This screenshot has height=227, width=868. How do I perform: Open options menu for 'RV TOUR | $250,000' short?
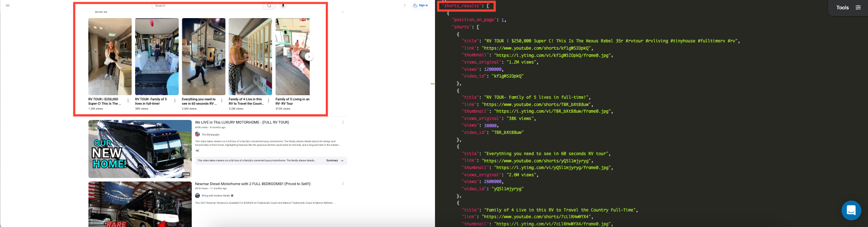click(128, 101)
